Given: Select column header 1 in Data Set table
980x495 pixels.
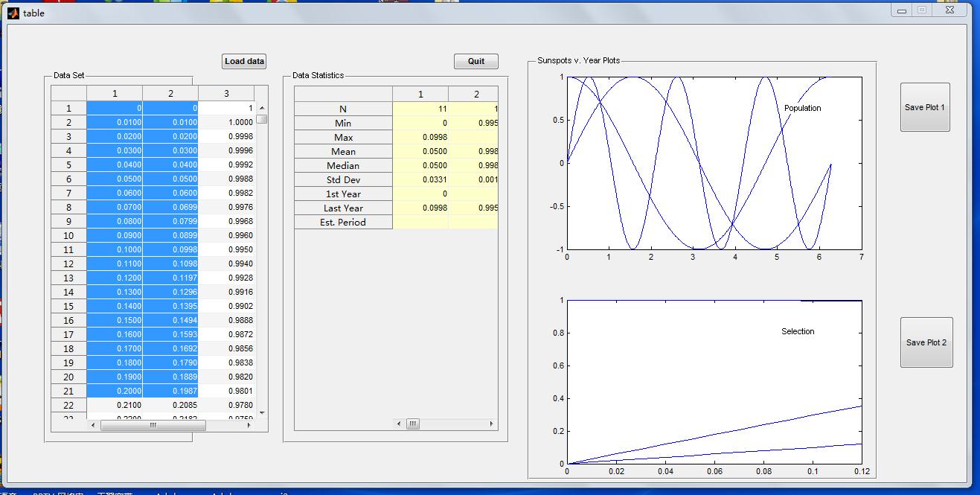Looking at the screenshot, I should click(115, 93).
